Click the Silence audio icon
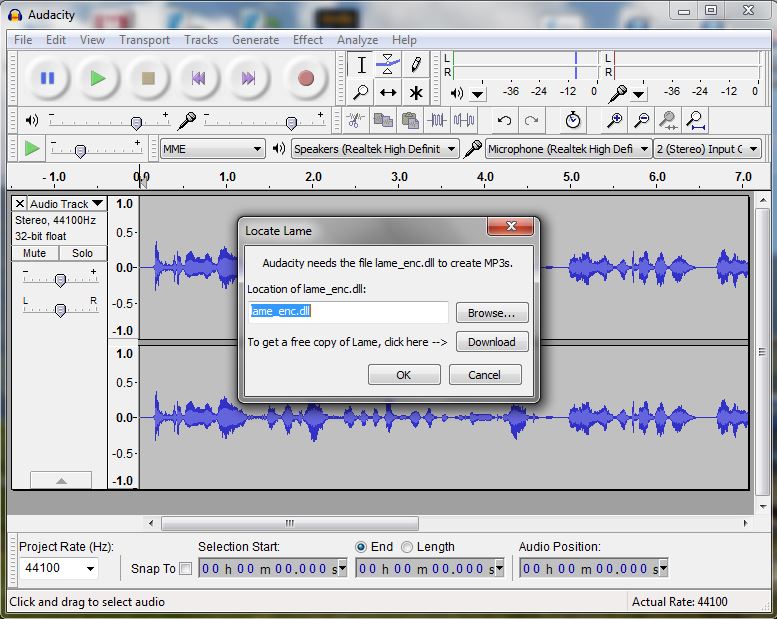Image resolution: width=777 pixels, height=619 pixels. (464, 120)
